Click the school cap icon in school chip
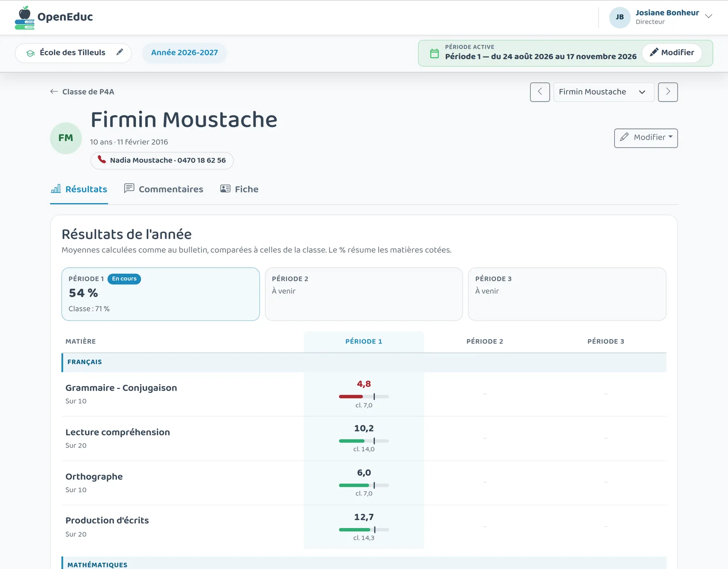This screenshot has height=569, width=728. coord(30,53)
